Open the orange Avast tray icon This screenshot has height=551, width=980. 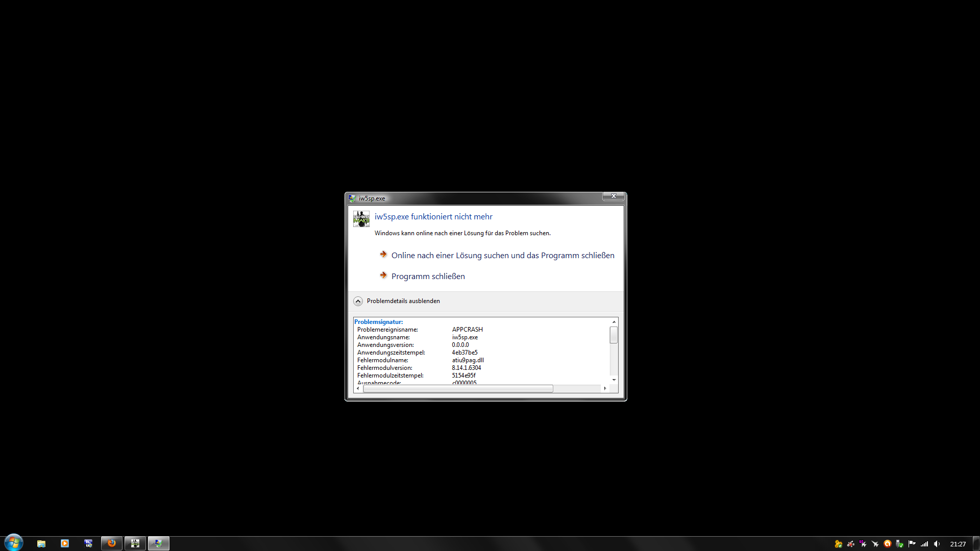888,544
